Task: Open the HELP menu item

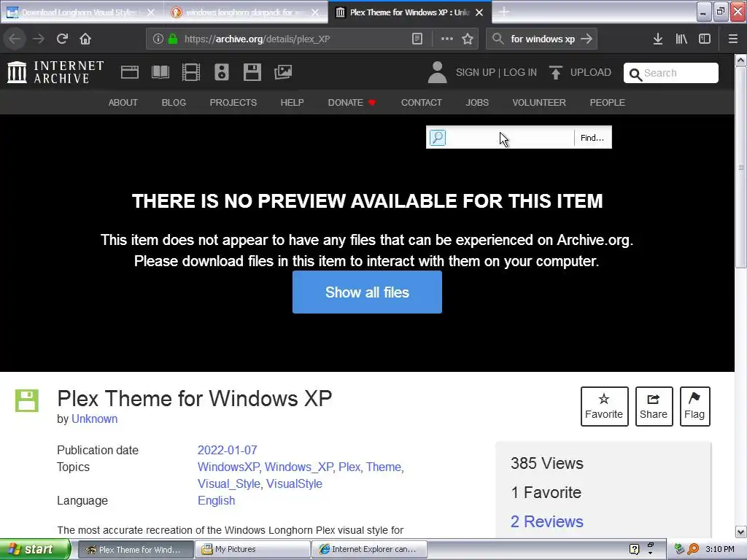Action: pyautogui.click(x=292, y=102)
